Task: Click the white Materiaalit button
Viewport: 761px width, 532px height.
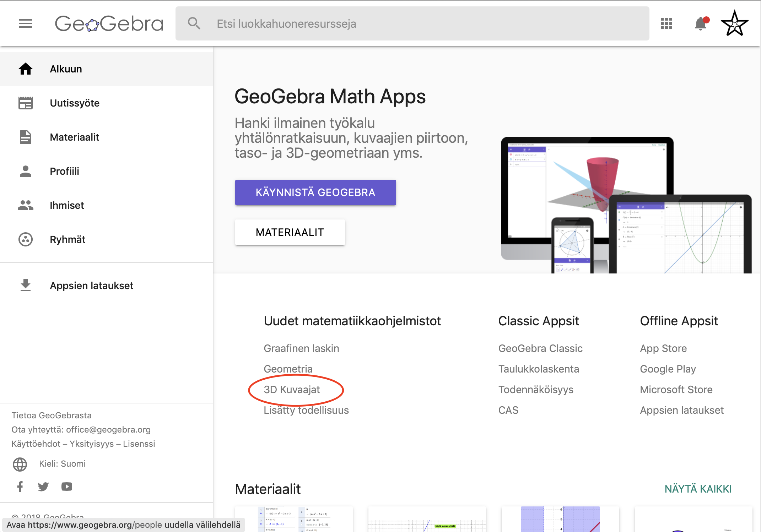Action: click(290, 232)
